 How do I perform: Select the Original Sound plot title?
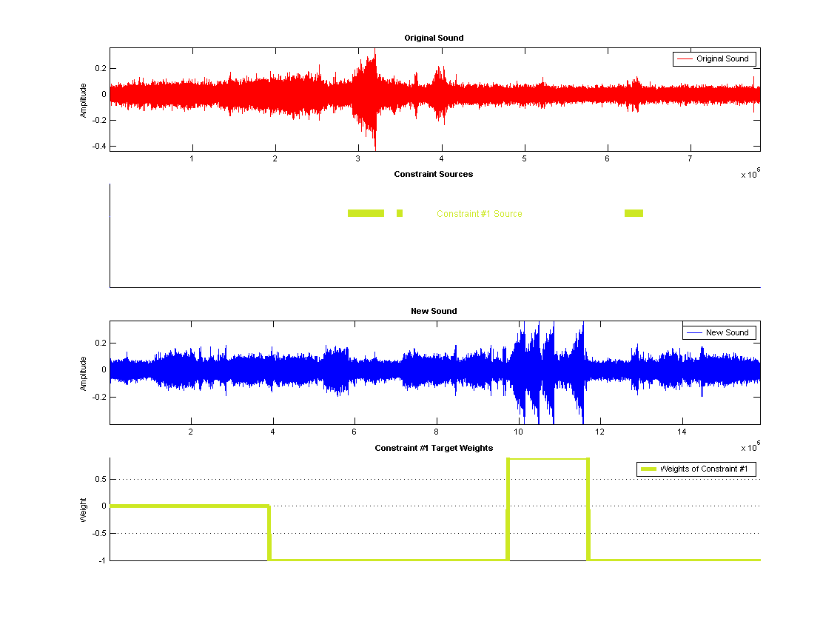434,38
